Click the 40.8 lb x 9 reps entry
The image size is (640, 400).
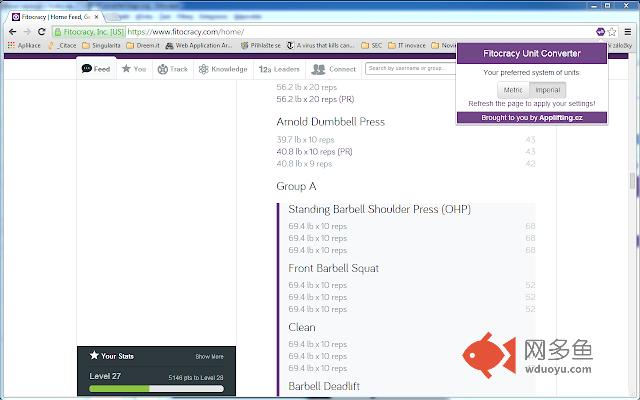click(x=304, y=164)
